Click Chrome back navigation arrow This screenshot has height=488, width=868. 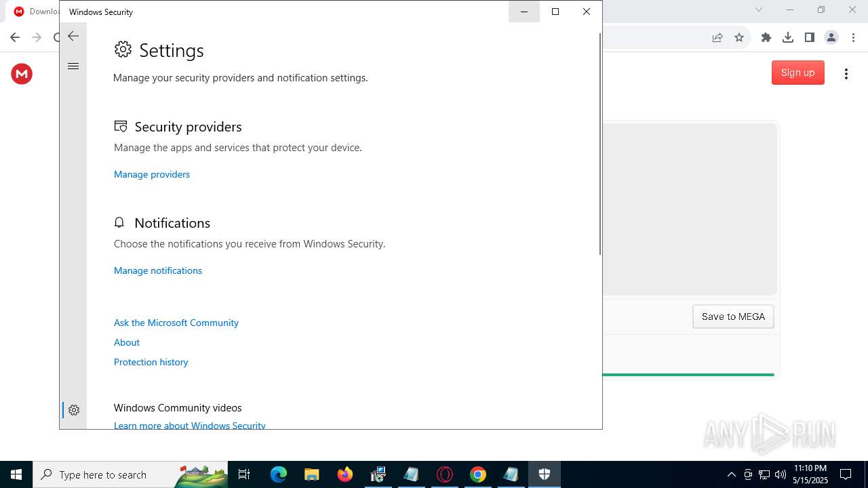(15, 38)
